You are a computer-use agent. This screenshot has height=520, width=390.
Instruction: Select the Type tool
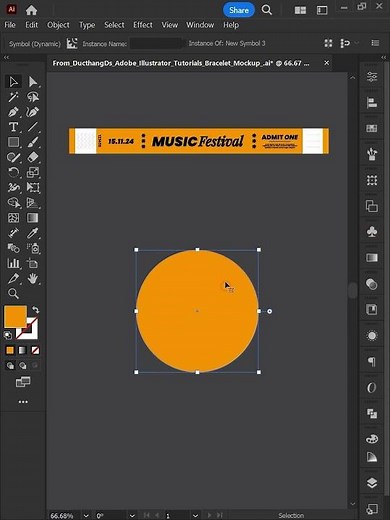13,127
